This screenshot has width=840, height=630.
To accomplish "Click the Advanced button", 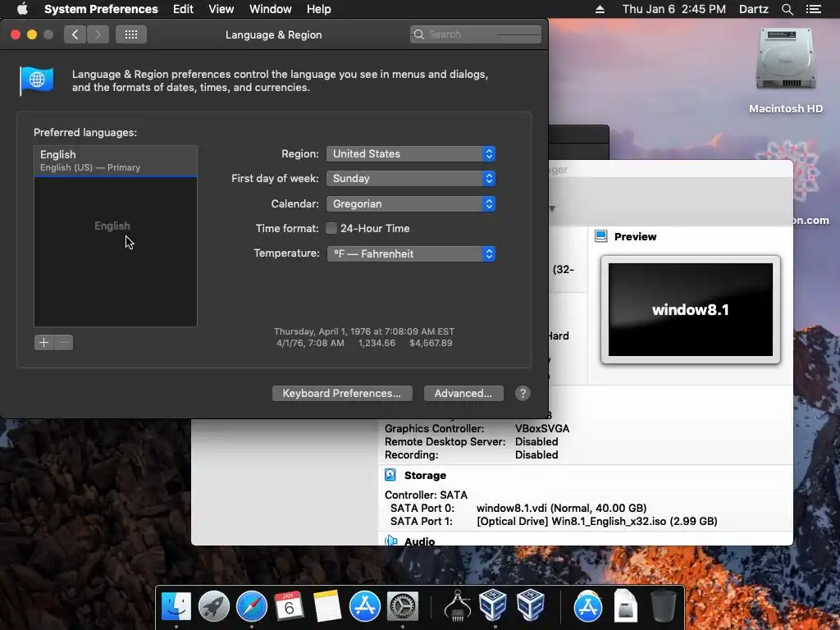I will pyautogui.click(x=463, y=393).
